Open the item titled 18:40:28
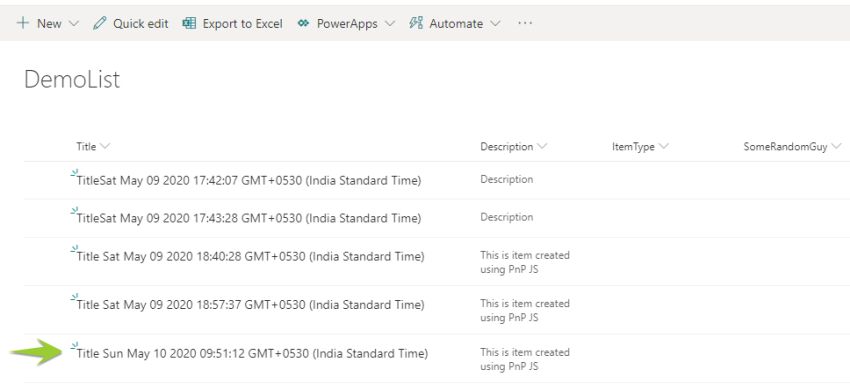Image resolution: width=850 pixels, height=386 pixels. coord(250,256)
